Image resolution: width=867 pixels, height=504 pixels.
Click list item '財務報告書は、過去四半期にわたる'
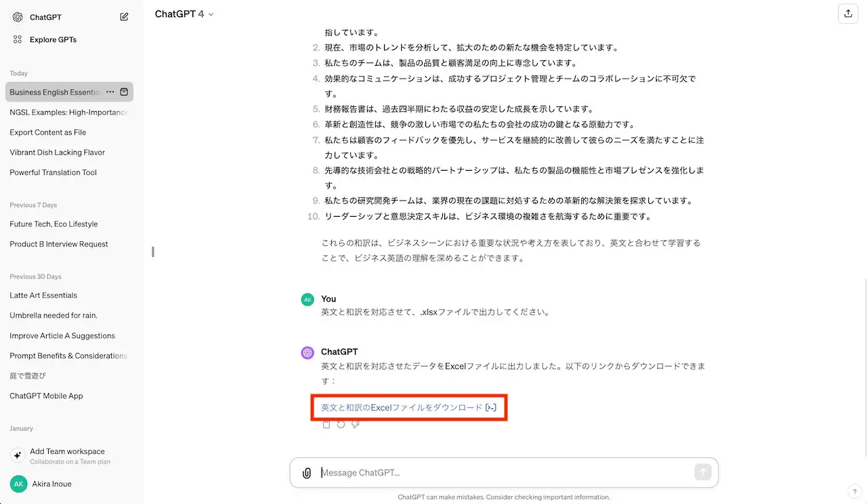pyautogui.click(x=459, y=109)
